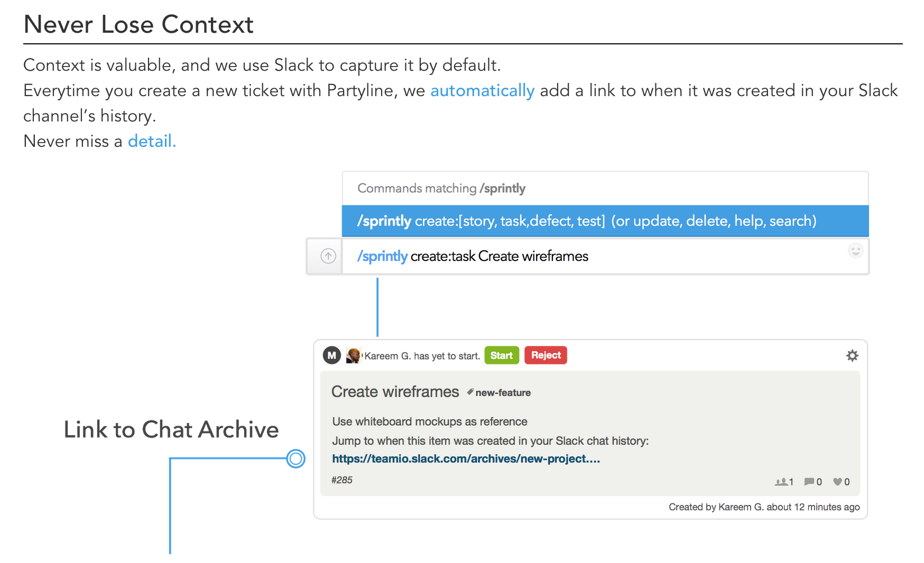Click the circle marker on the Chat Archive line

click(x=296, y=458)
